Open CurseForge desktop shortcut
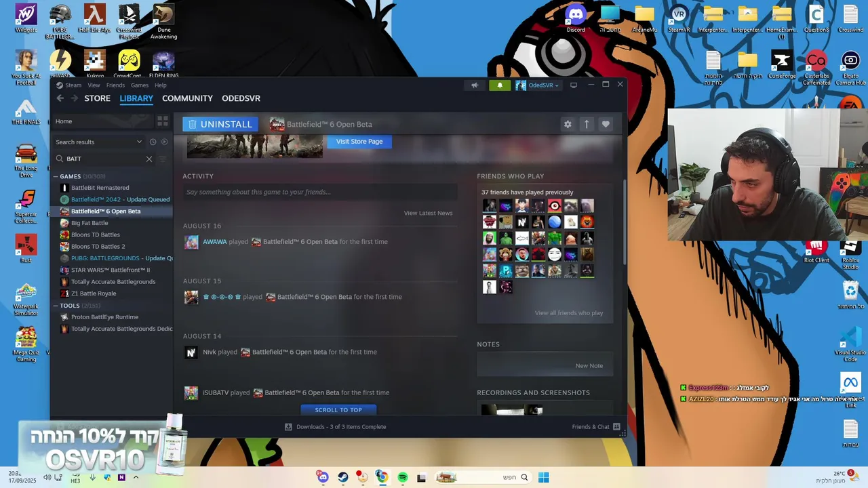Viewport: 868px width, 488px height. tap(781, 65)
